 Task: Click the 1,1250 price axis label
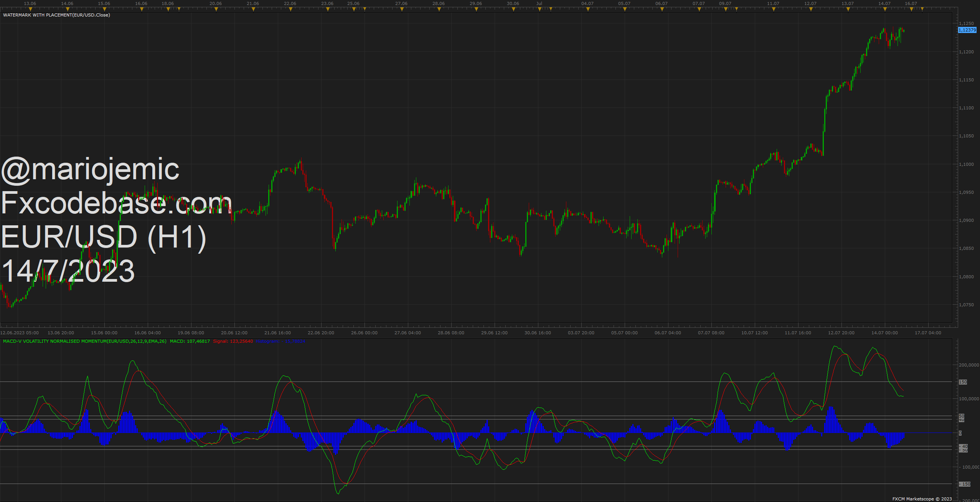[x=966, y=23]
